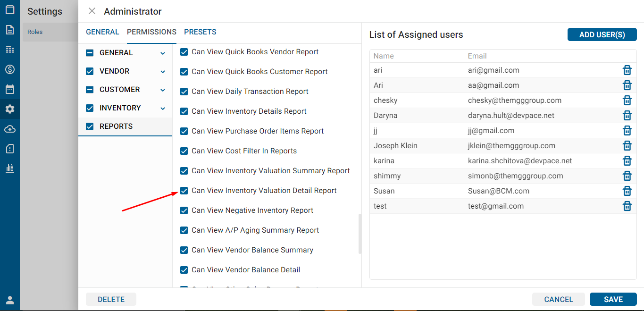The width and height of the screenshot is (644, 311).
Task: Click the ADD USER(S) button
Action: [x=602, y=34]
